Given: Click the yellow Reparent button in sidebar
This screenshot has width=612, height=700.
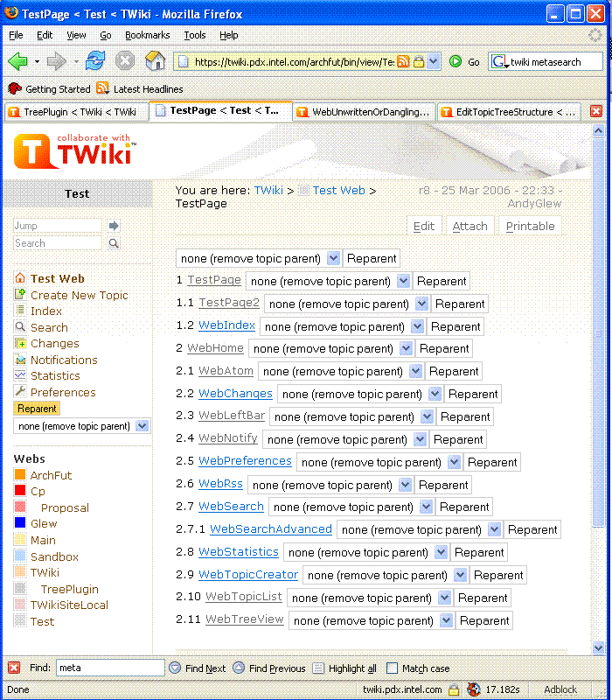Looking at the screenshot, I should pos(37,409).
